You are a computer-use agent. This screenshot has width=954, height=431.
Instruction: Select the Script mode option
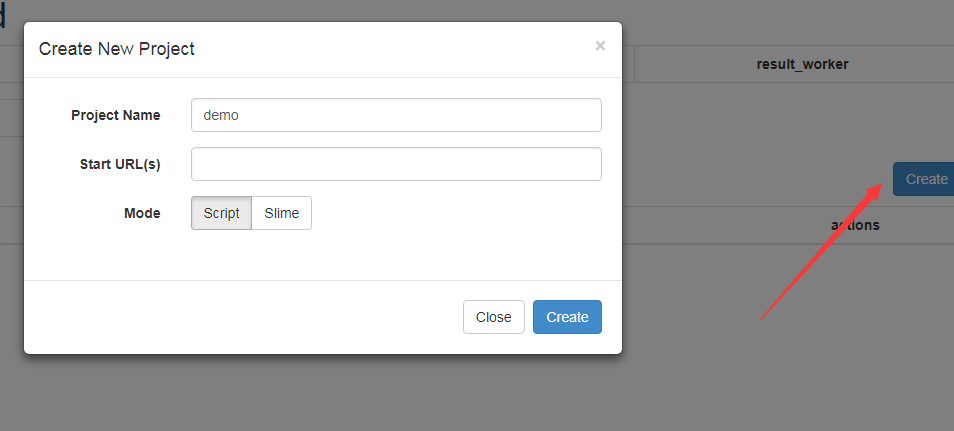tap(221, 213)
